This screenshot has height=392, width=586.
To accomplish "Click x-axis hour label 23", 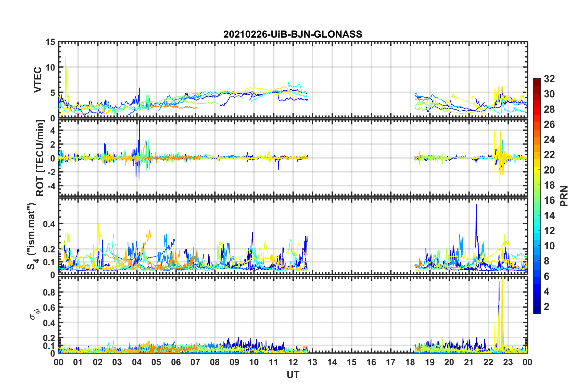I will click(x=508, y=362).
